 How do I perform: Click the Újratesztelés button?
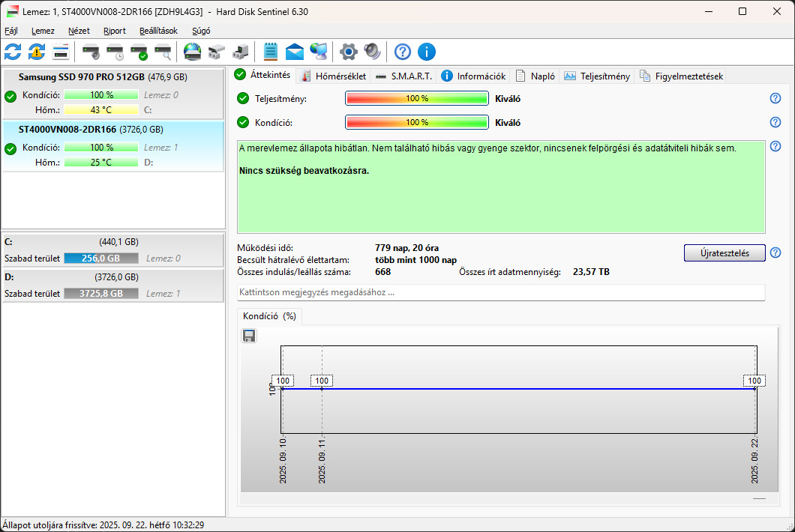724,253
